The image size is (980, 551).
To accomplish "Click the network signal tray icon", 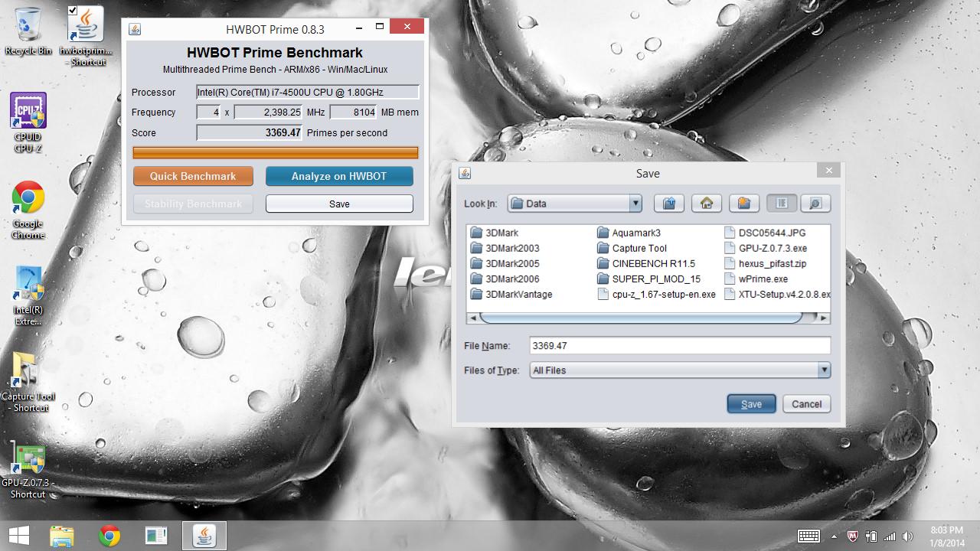I will (x=890, y=536).
